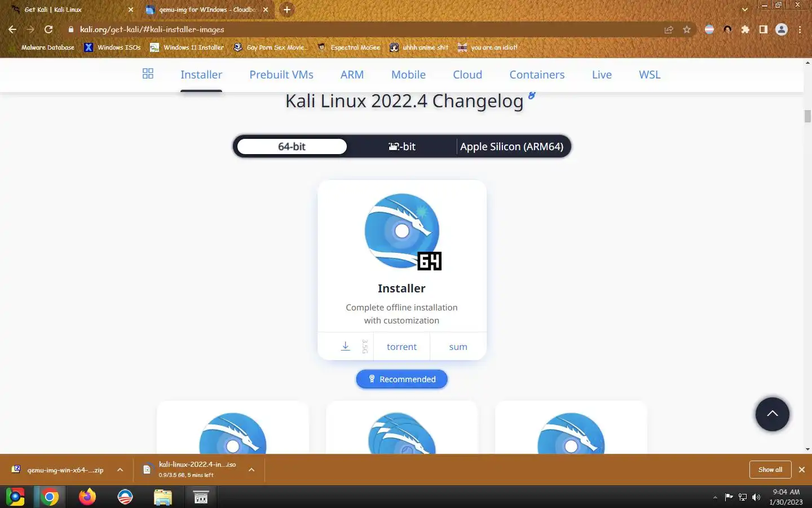Open the Espectral McGee bookmark

click(x=349, y=47)
